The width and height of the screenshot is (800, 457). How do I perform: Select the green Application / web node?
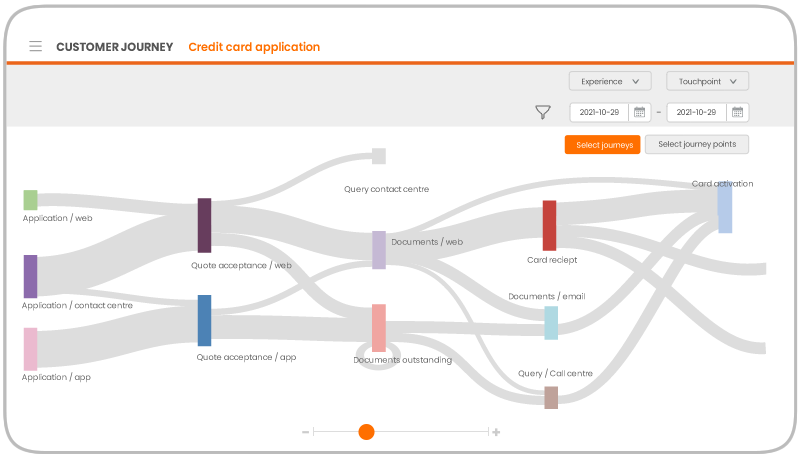tap(31, 200)
